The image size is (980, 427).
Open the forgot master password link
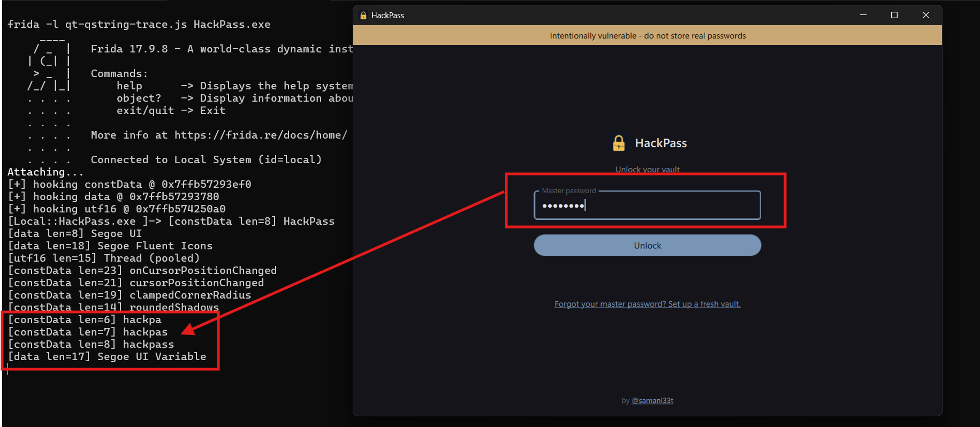[648, 304]
